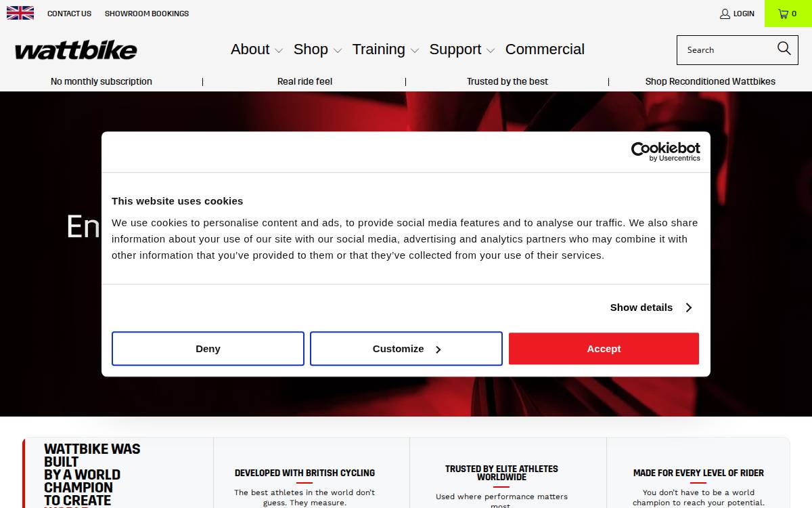
Task: Open the Contact Us link
Action: 69,14
